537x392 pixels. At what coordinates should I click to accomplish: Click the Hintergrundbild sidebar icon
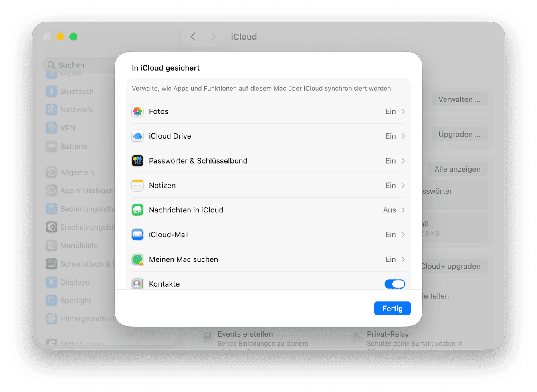click(52, 319)
